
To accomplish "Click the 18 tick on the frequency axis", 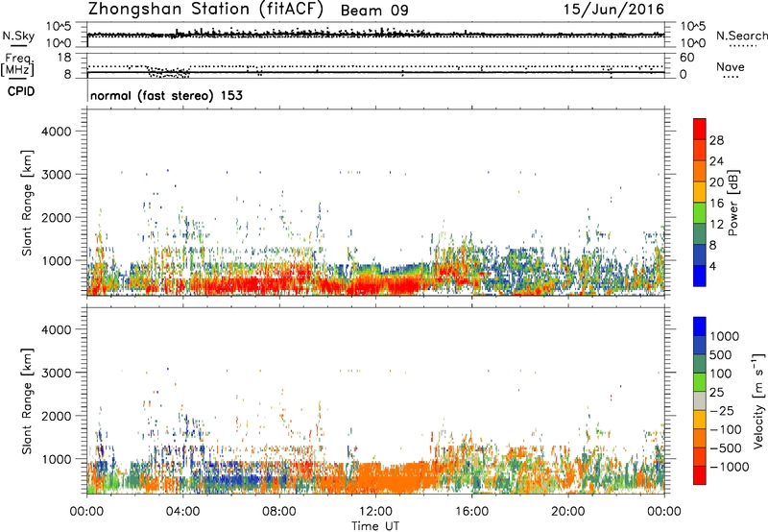I will [64, 58].
